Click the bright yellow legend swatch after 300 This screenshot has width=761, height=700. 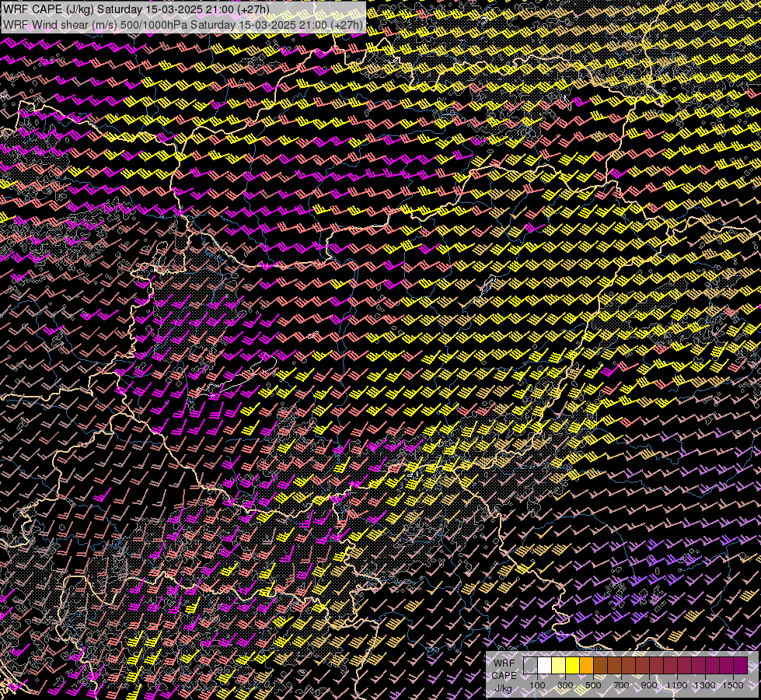click(x=573, y=666)
